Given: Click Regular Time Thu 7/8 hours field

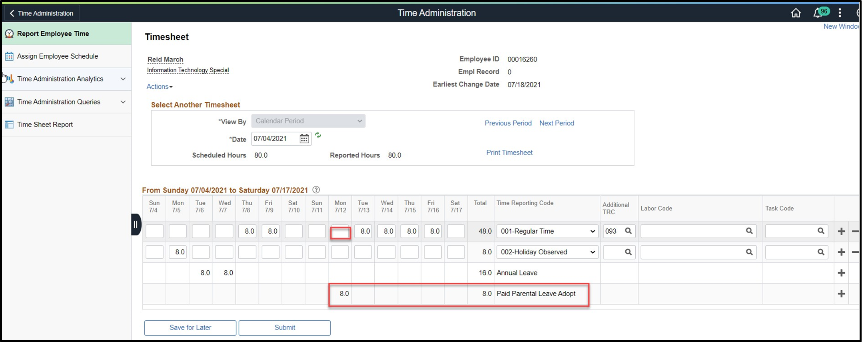Looking at the screenshot, I should [247, 231].
